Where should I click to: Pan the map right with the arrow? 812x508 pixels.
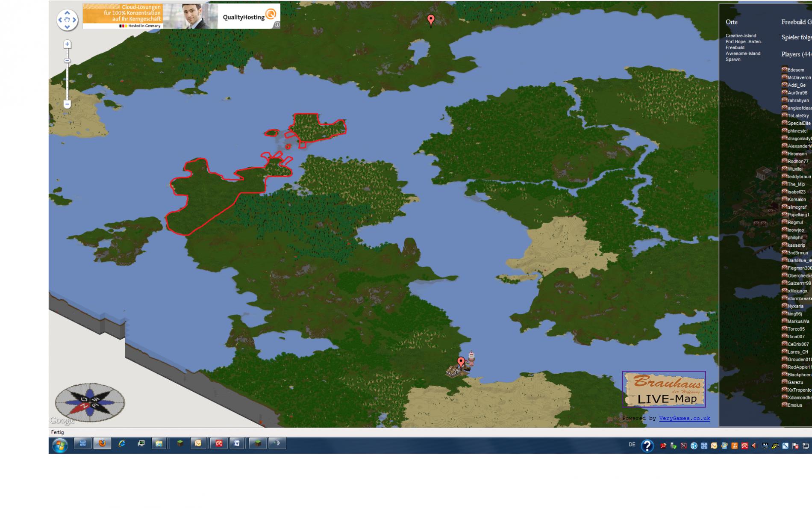pos(74,20)
